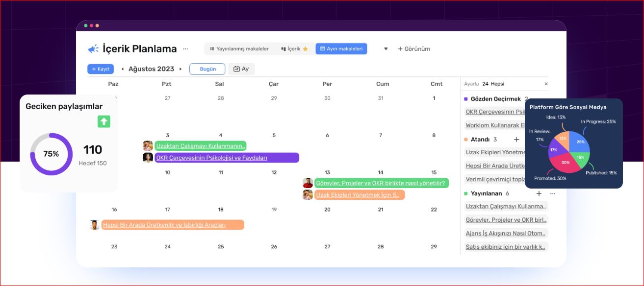Open the Ay calendar view selector
Screen dimensions: 644x286
pos(241,69)
